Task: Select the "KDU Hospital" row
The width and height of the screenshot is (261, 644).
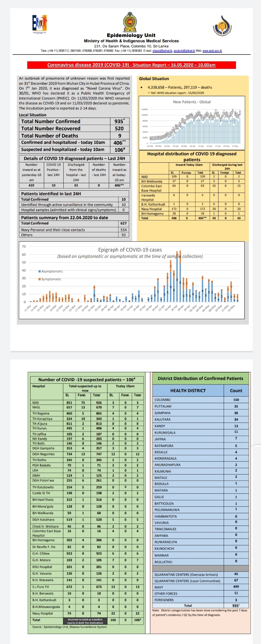Action: (x=87, y=567)
